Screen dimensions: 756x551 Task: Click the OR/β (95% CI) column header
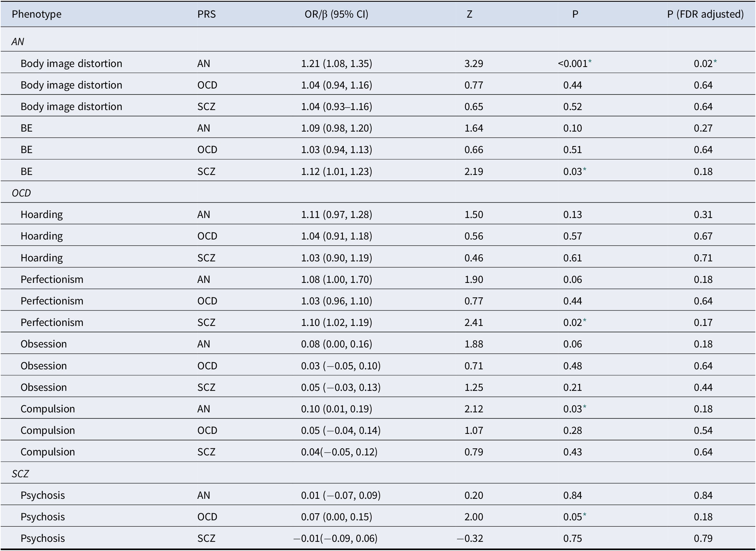click(336, 14)
